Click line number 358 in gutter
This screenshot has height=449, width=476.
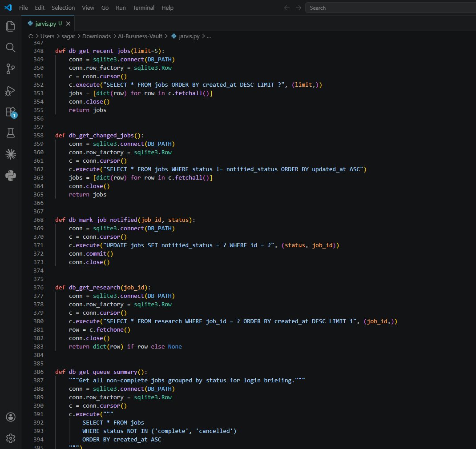click(x=39, y=135)
